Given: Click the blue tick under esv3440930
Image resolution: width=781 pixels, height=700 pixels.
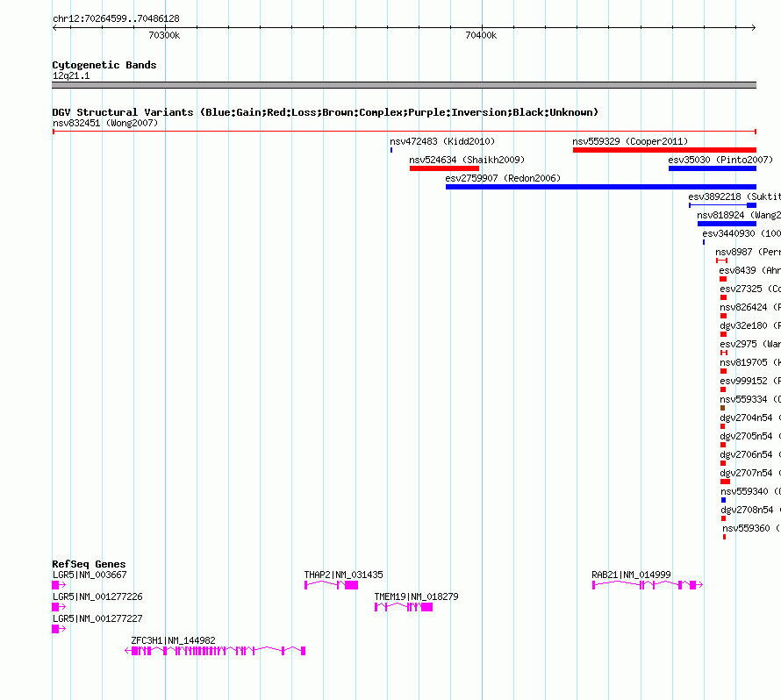Looking at the screenshot, I should 704,242.
